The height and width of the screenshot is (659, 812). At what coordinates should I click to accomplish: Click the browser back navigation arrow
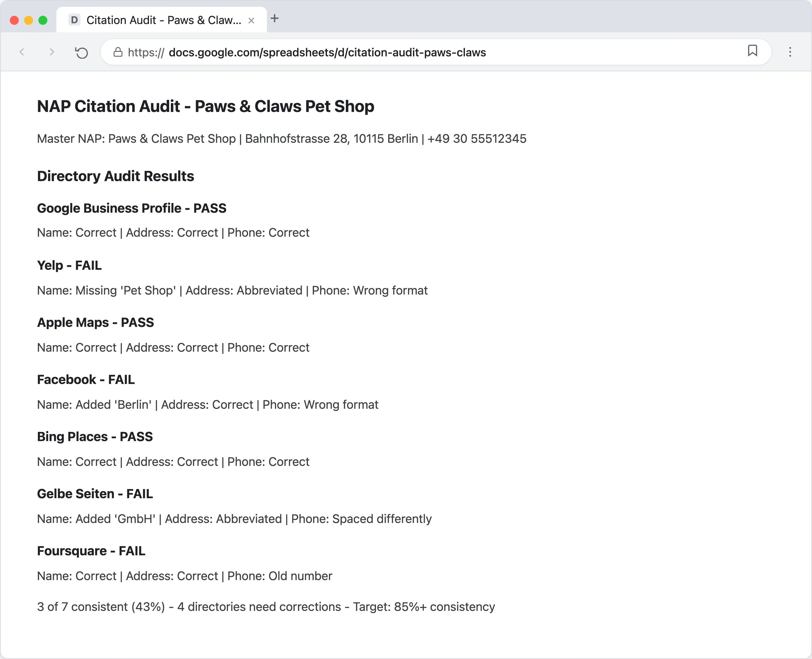coord(22,52)
